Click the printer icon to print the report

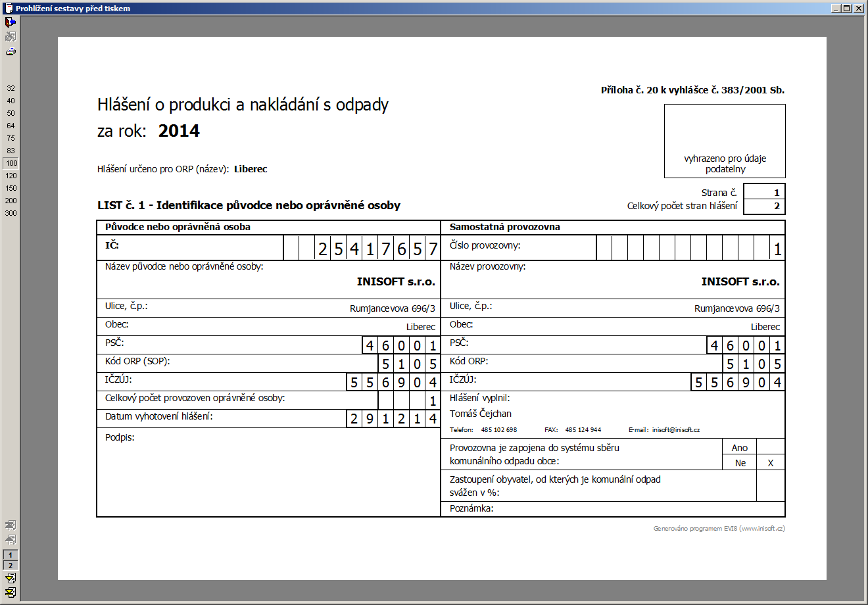pyautogui.click(x=10, y=51)
